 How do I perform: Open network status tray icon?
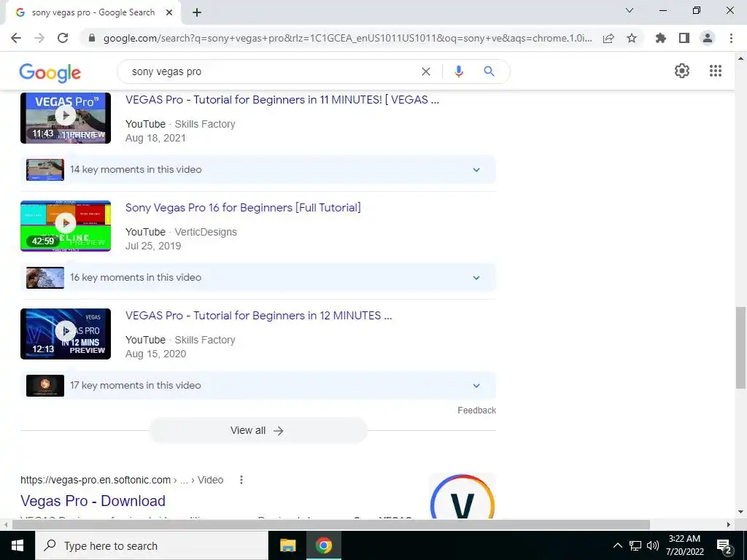[x=635, y=545]
